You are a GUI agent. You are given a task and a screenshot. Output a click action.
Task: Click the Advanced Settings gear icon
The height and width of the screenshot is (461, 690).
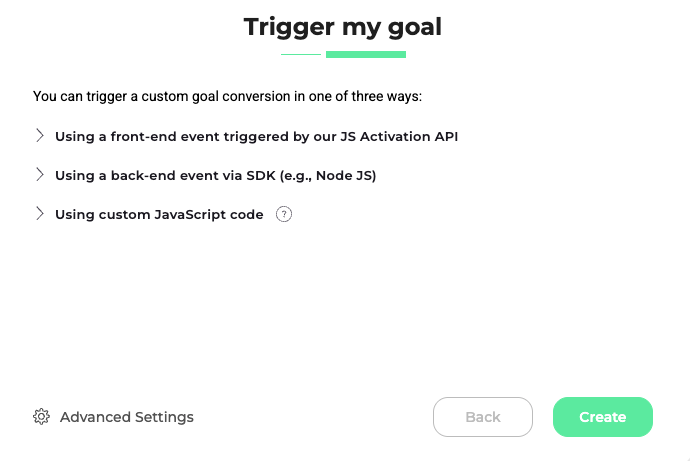tap(41, 417)
